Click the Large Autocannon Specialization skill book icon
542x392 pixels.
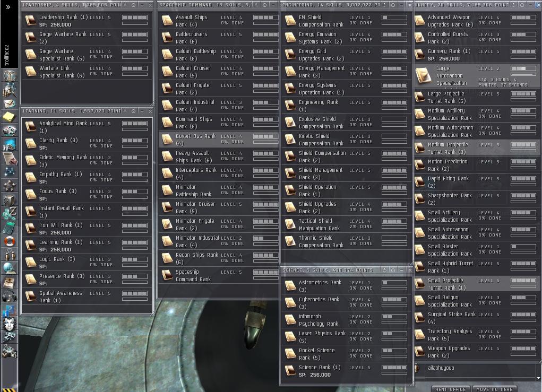[423, 76]
